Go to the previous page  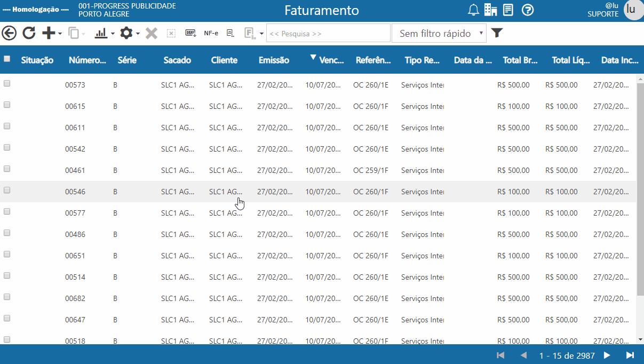[x=523, y=355]
